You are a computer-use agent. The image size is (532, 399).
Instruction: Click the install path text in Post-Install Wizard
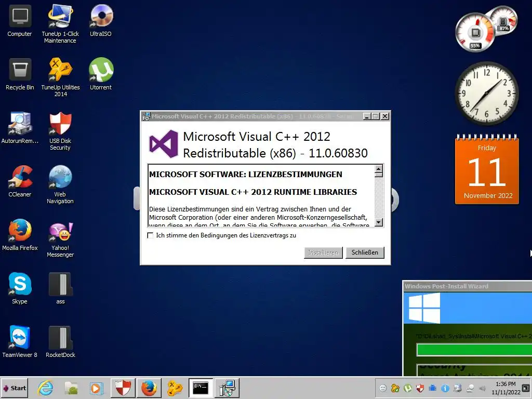(x=474, y=336)
